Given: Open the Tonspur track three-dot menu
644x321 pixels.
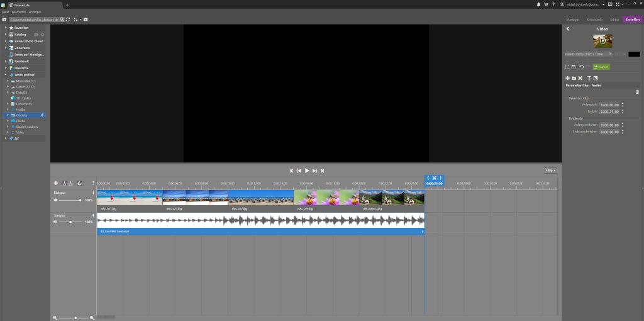Looking at the screenshot, I should coord(93,215).
